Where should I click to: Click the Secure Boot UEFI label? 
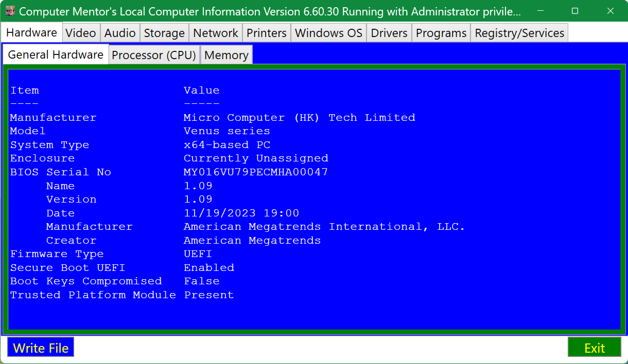[67, 268]
